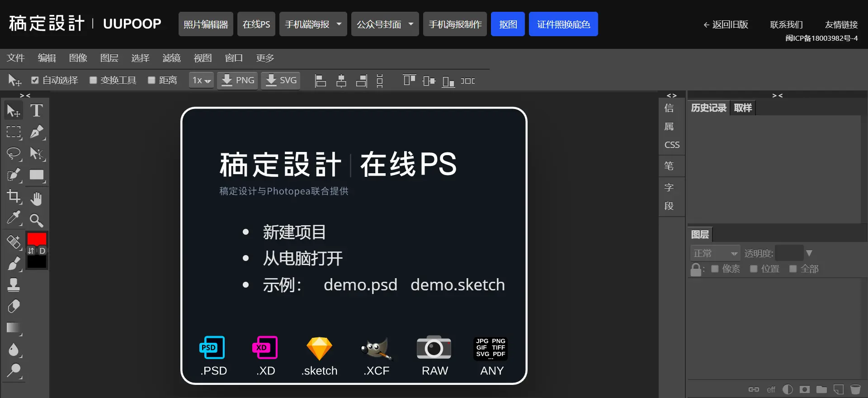Select the 历史记录 tab
The height and width of the screenshot is (398, 868).
(708, 108)
